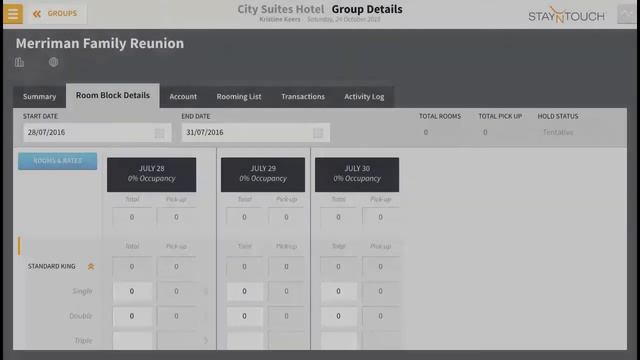640x360 pixels.
Task: Select the July 29 date header
Action: [x=263, y=174]
